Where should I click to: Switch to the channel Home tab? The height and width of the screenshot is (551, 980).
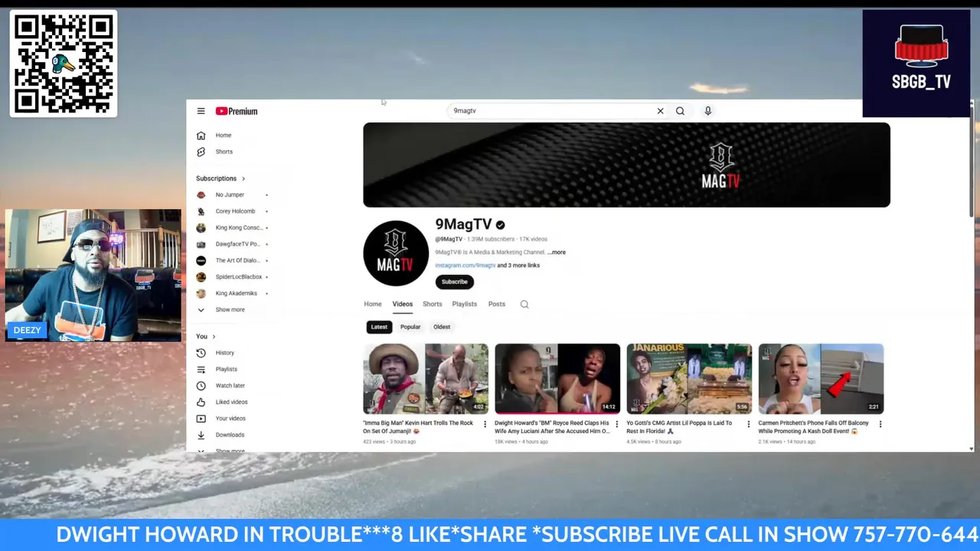pos(372,304)
